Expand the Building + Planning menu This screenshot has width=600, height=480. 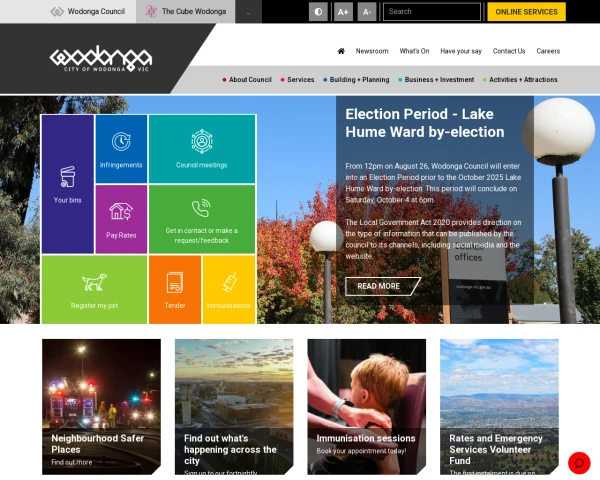pos(356,79)
